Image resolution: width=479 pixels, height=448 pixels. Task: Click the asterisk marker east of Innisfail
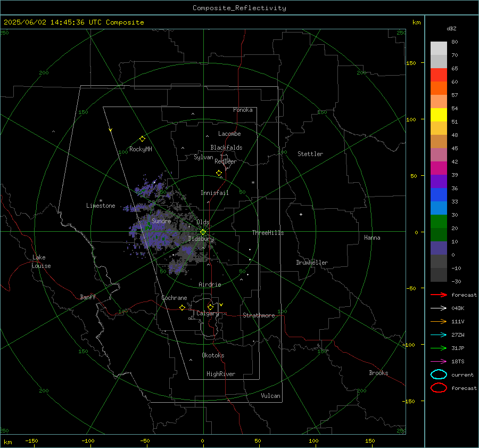[x=253, y=183]
